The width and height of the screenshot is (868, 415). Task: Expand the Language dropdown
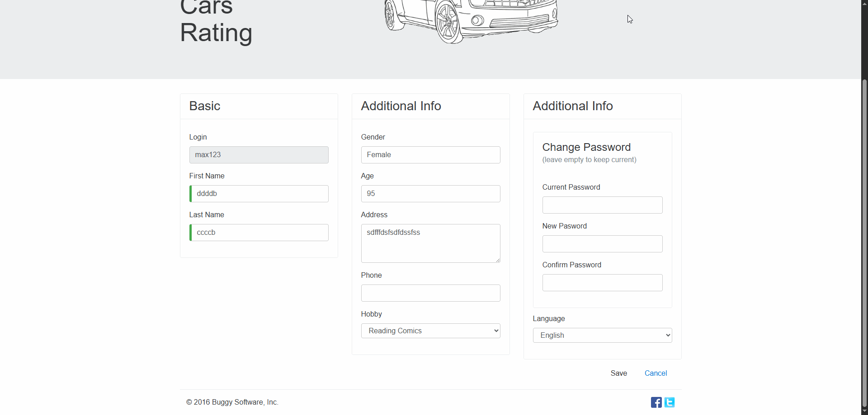point(602,336)
